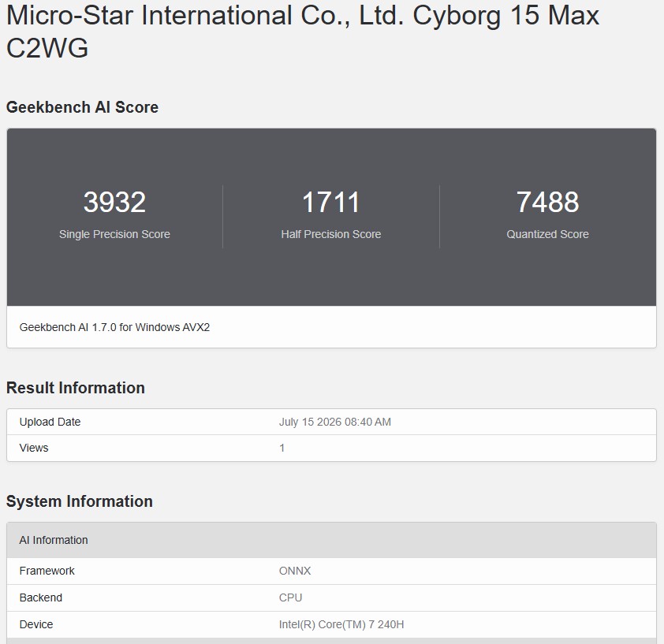
Task: Click the Geekbench AI Score heading
Action: [x=82, y=107]
